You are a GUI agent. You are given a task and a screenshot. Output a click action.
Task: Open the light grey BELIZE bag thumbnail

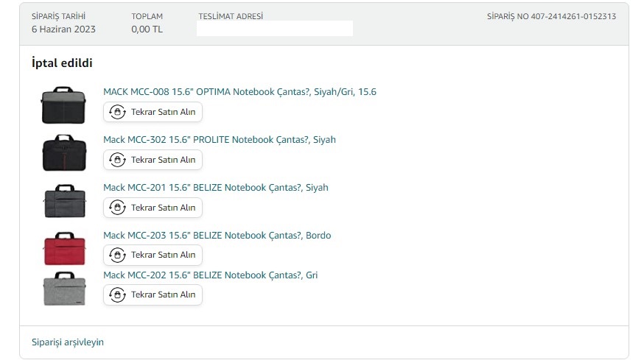(x=65, y=289)
